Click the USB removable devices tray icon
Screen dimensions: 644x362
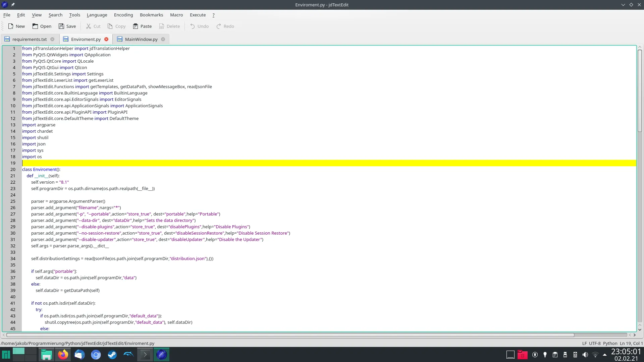565,355
